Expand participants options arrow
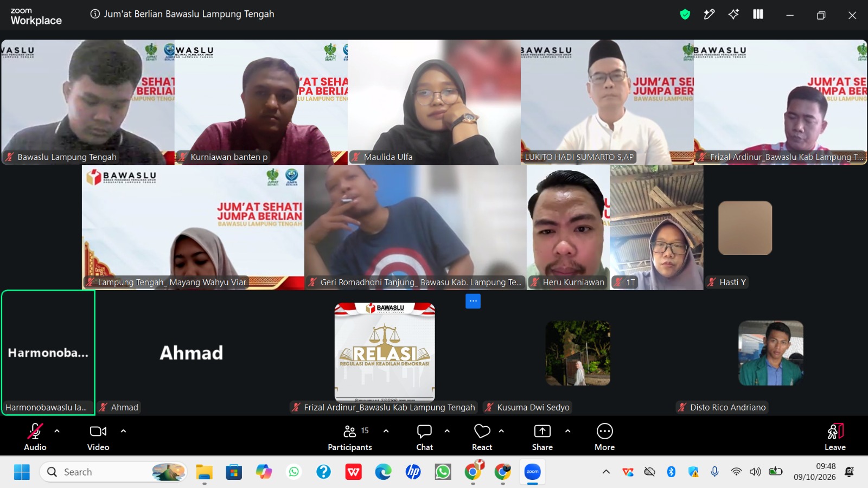868x488 pixels. click(386, 431)
